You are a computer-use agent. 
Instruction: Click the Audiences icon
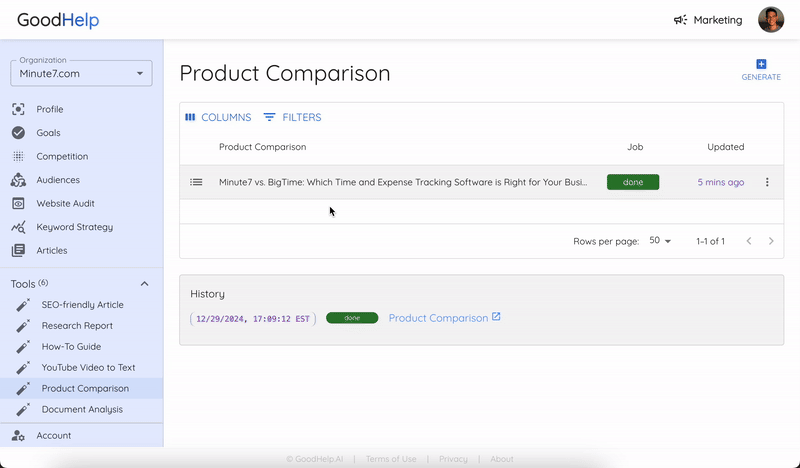click(x=18, y=180)
